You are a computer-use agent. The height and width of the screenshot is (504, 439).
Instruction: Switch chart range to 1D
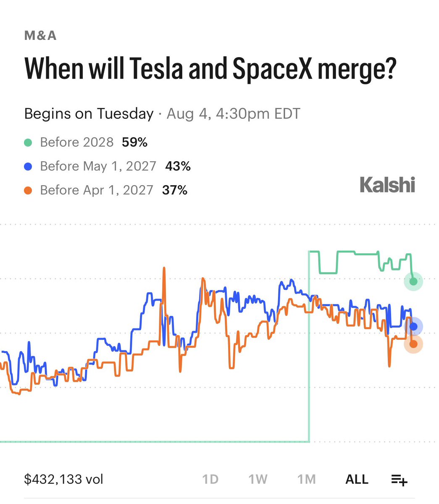point(210,479)
